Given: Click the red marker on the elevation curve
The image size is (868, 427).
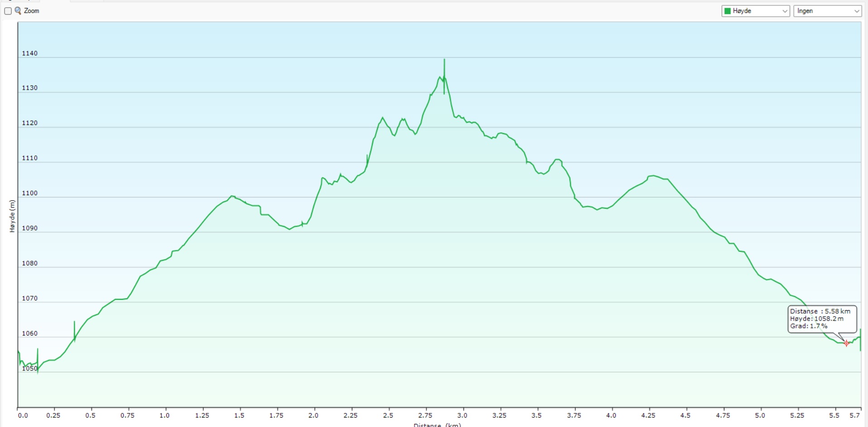Looking at the screenshot, I should (846, 343).
